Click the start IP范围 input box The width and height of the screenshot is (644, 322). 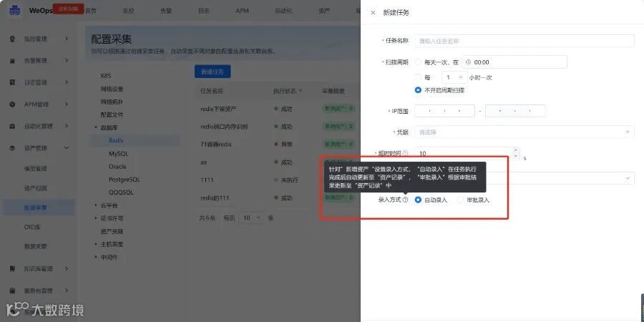445,111
